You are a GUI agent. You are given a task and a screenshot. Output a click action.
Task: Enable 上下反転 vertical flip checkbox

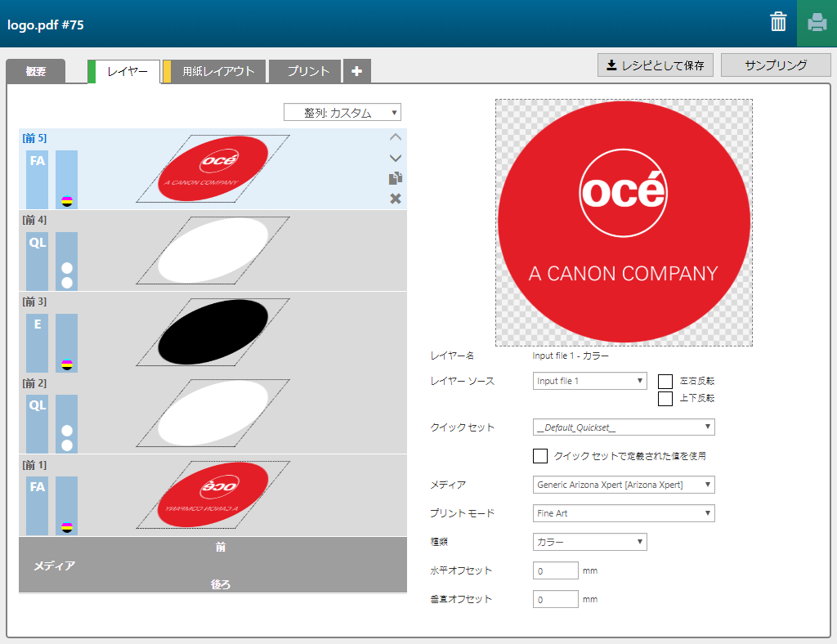[x=665, y=399]
